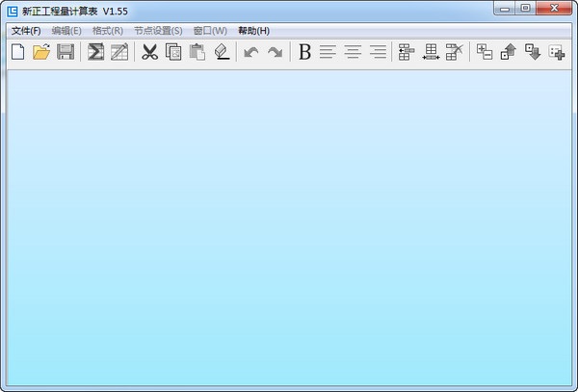
Task: Maximize the application window
Action: (525, 9)
